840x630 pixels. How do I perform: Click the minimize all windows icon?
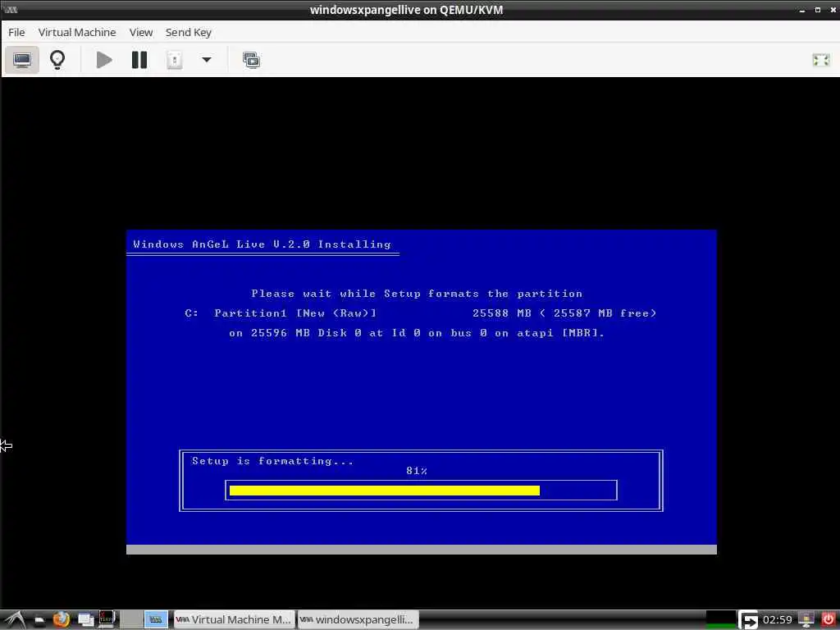coord(85,620)
